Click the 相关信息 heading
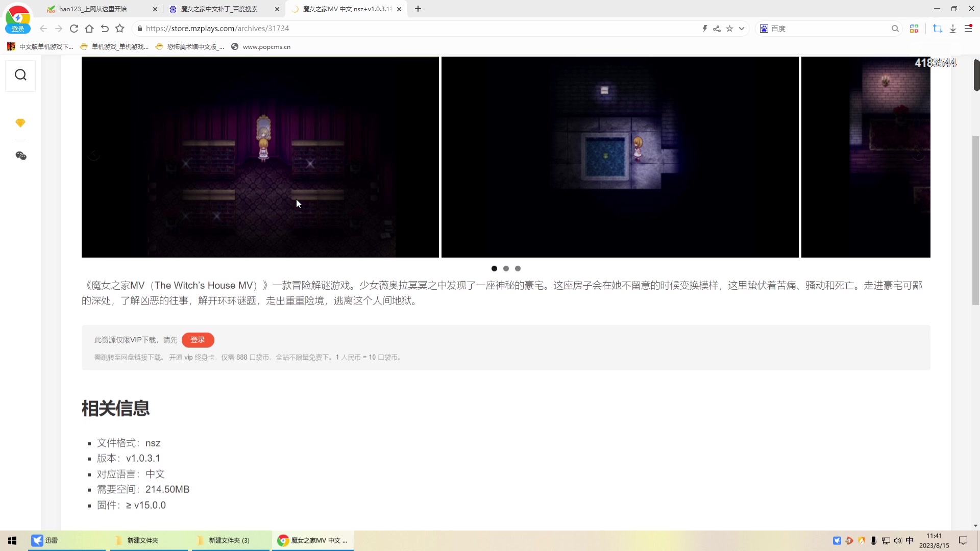 tap(116, 409)
